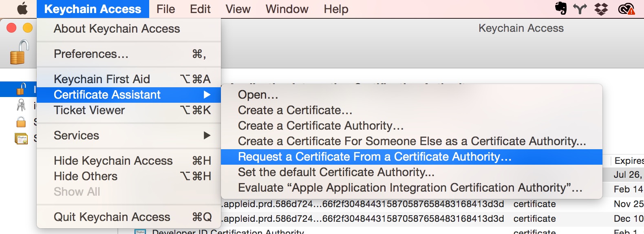Expand Certificate Assistant submenu arrow

(x=207, y=95)
